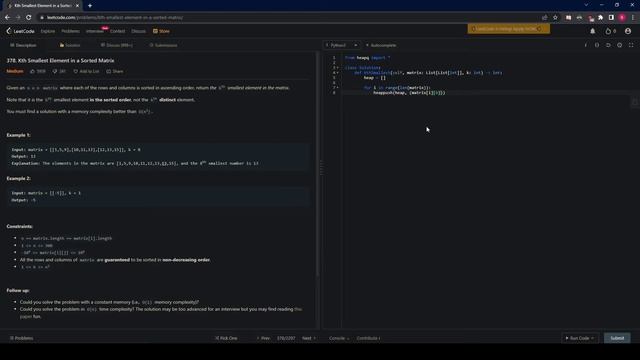
Task: Click the streak fire counter icon
Action: tap(611, 31)
